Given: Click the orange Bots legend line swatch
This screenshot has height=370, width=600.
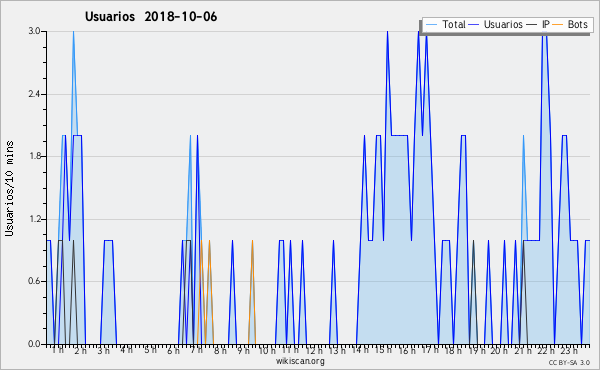Looking at the screenshot, I should tap(558, 25).
